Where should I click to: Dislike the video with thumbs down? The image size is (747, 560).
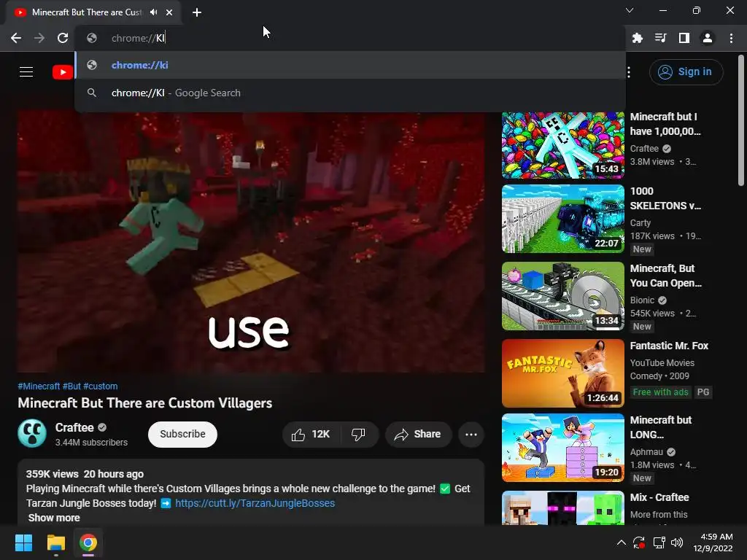pos(358,435)
